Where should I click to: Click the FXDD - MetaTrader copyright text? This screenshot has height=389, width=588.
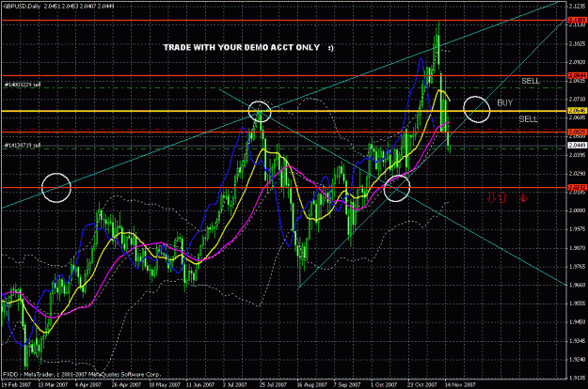click(x=82, y=374)
